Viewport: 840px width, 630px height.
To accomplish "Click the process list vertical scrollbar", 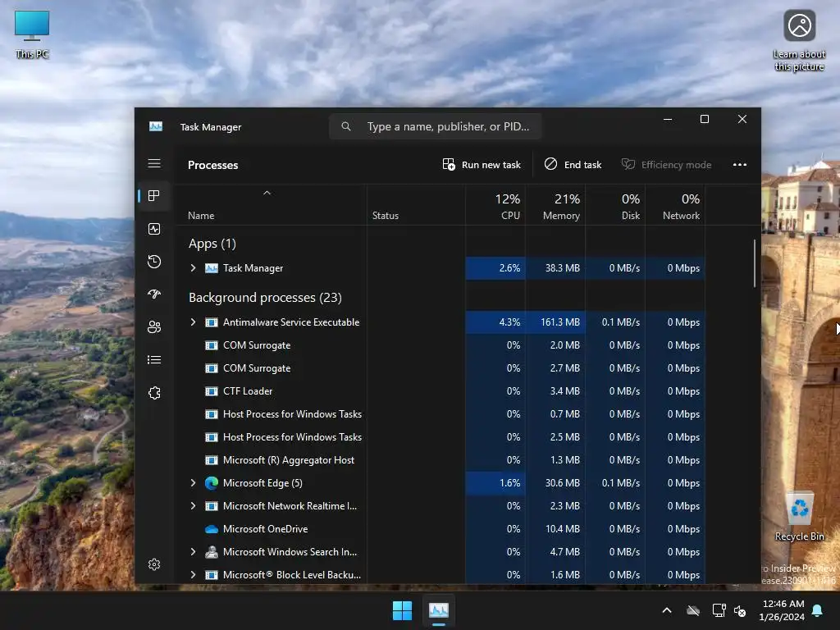I will (x=755, y=263).
